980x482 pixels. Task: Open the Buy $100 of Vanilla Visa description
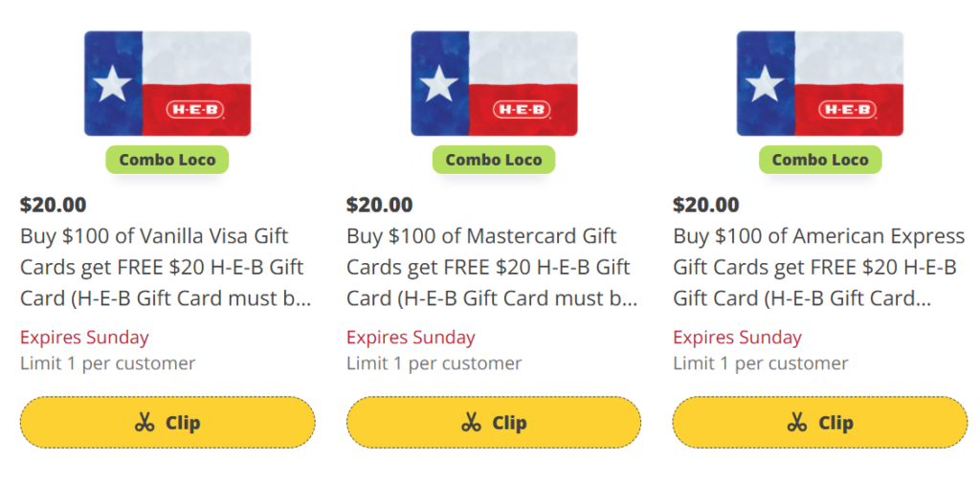click(x=166, y=267)
